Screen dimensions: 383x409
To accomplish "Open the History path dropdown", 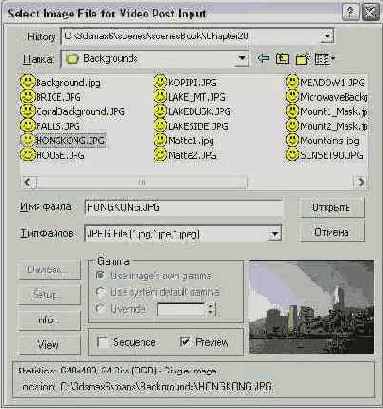I will point(327,36).
